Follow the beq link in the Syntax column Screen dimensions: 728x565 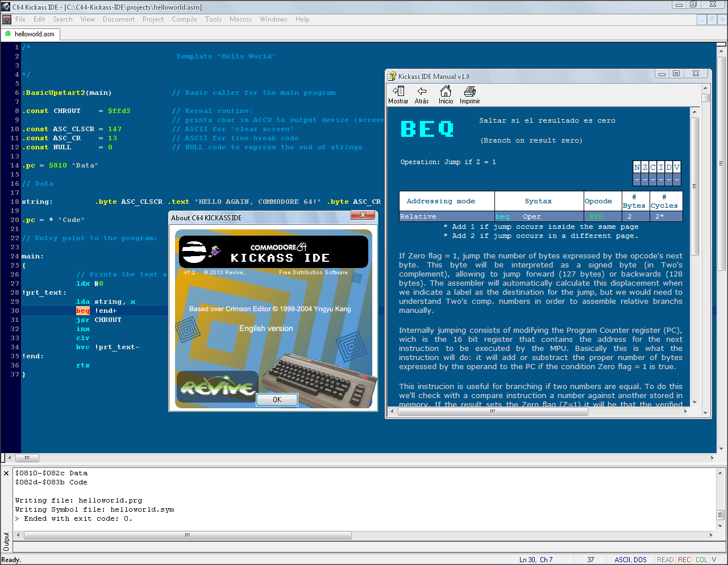(502, 217)
